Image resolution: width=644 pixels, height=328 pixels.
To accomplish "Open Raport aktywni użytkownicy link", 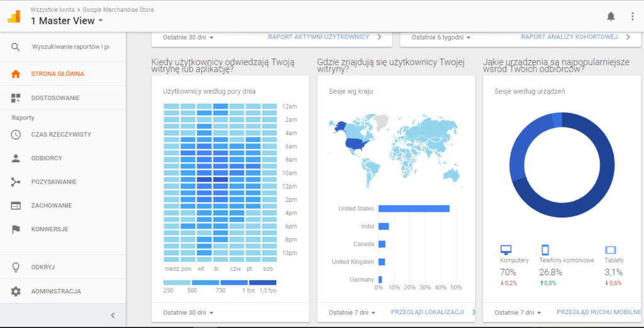I will tap(325, 37).
